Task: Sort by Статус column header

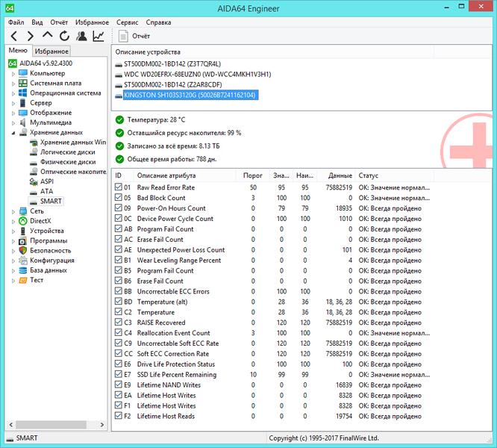Action: tap(394, 175)
